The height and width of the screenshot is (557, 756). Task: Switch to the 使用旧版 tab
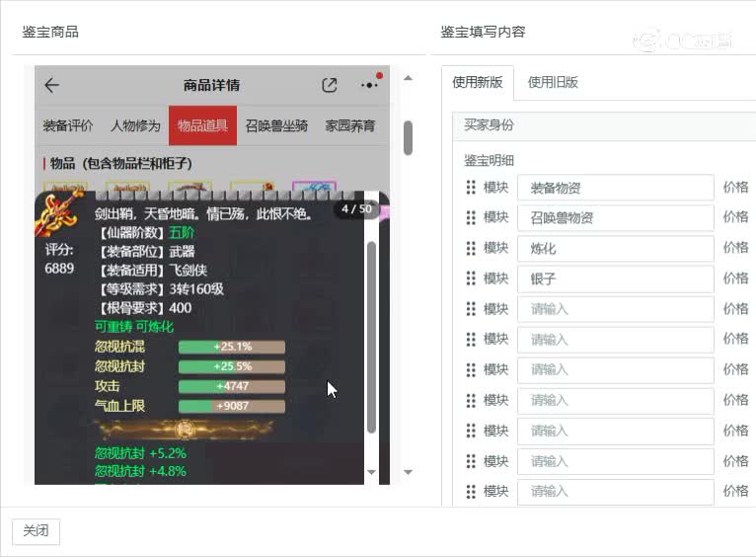point(553,83)
